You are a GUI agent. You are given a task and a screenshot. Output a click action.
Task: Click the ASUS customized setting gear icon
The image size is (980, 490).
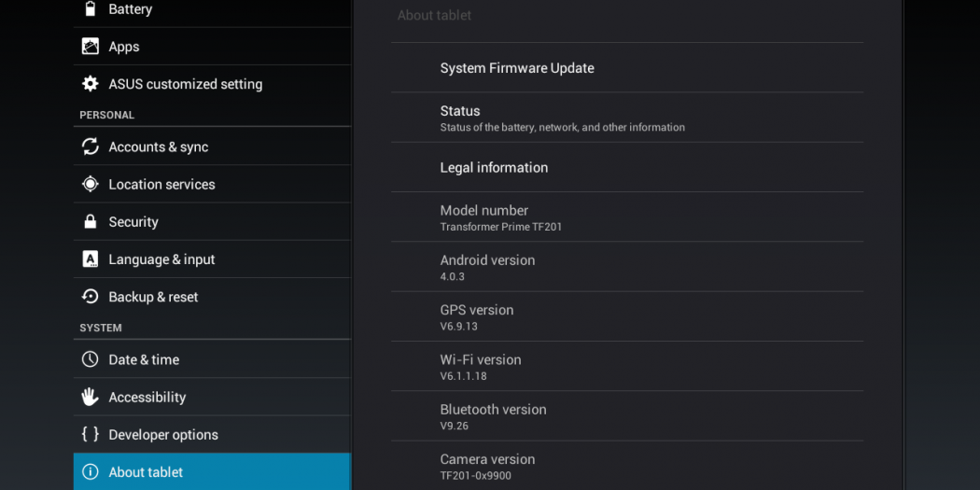point(91,84)
